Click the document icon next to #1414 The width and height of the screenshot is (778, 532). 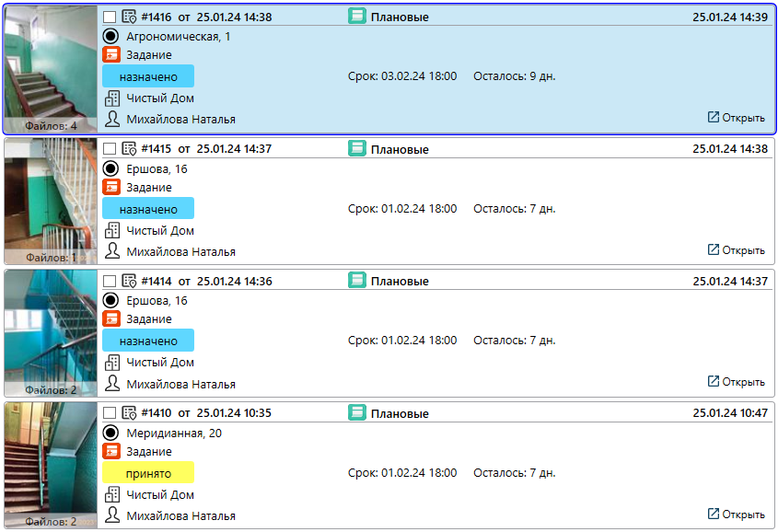[x=130, y=281]
